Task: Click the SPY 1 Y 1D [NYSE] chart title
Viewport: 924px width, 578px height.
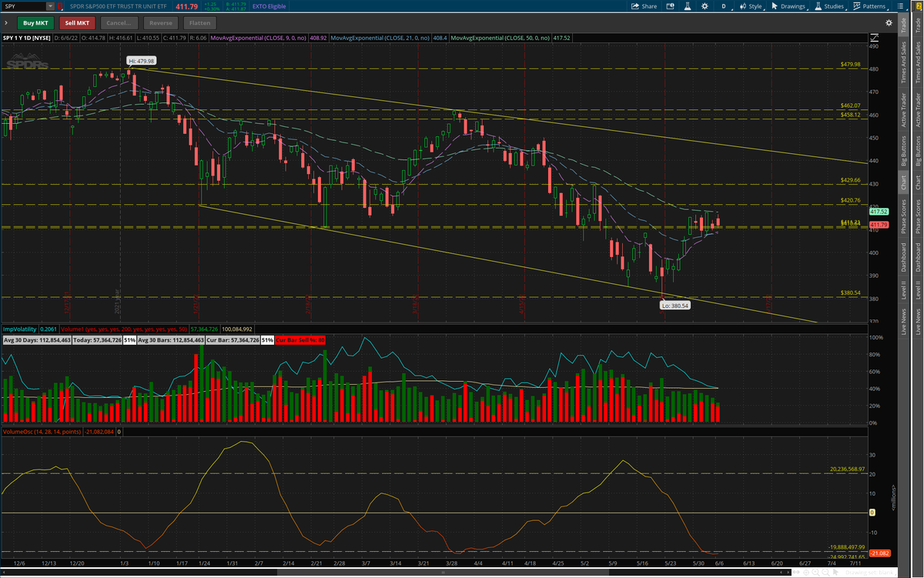Action: (26, 37)
